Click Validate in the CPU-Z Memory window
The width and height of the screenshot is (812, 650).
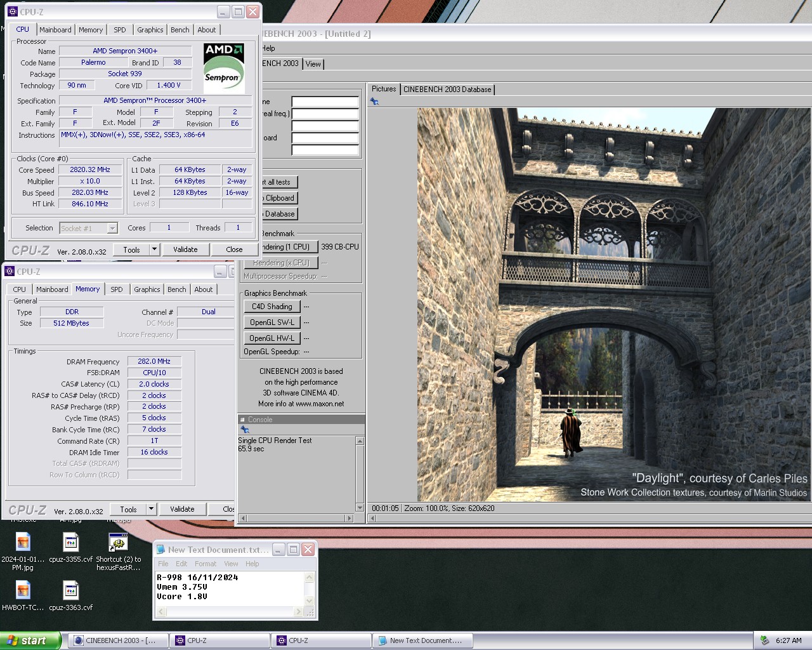coord(182,509)
